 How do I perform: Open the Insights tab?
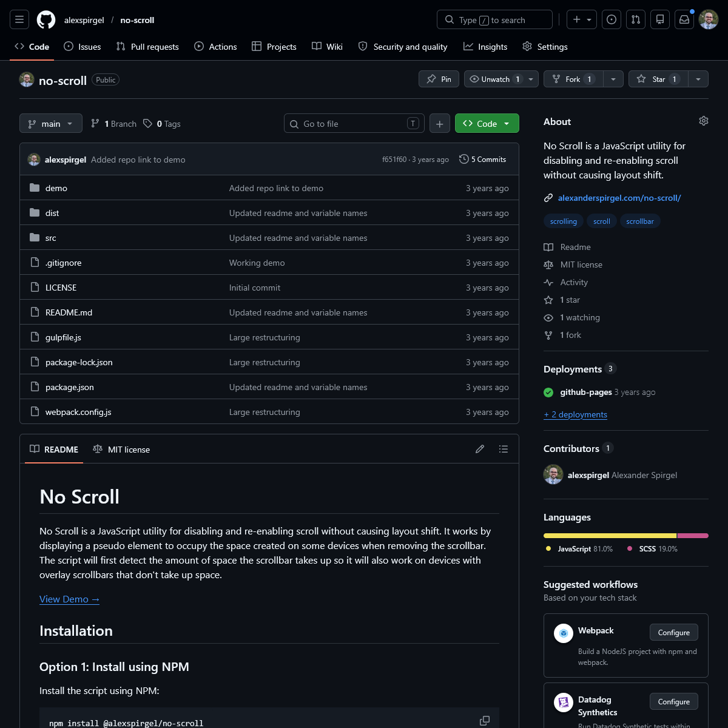pyautogui.click(x=485, y=47)
